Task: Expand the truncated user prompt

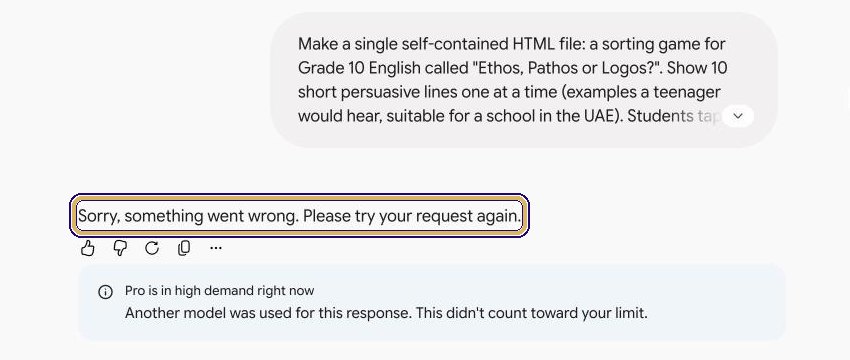Action: [737, 115]
